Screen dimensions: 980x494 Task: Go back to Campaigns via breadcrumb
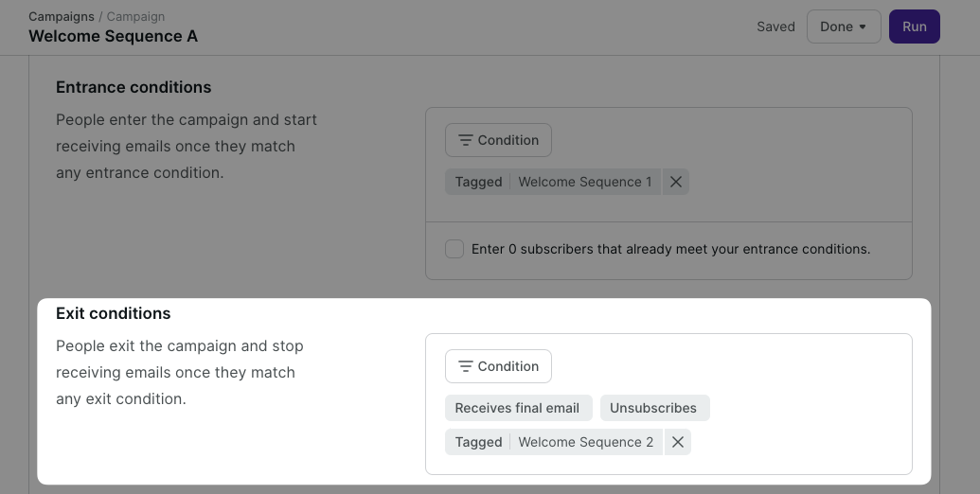pos(62,17)
